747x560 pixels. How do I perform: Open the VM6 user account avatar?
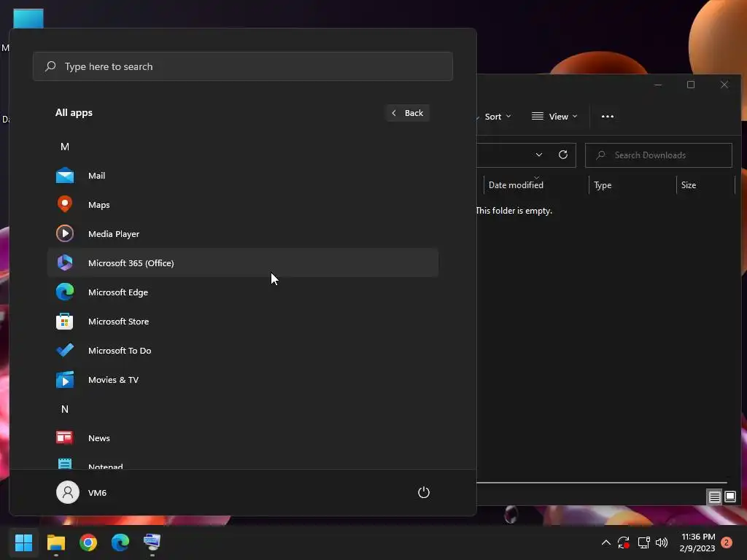pos(68,492)
